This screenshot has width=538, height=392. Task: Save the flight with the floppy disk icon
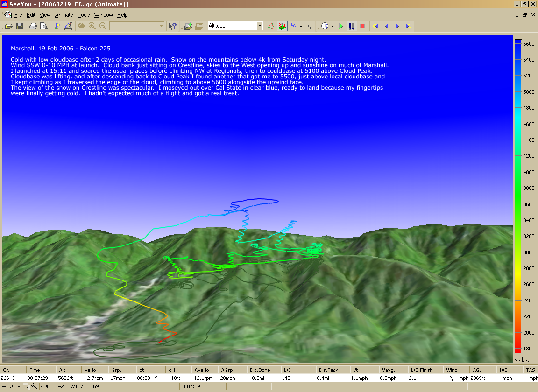click(20, 26)
